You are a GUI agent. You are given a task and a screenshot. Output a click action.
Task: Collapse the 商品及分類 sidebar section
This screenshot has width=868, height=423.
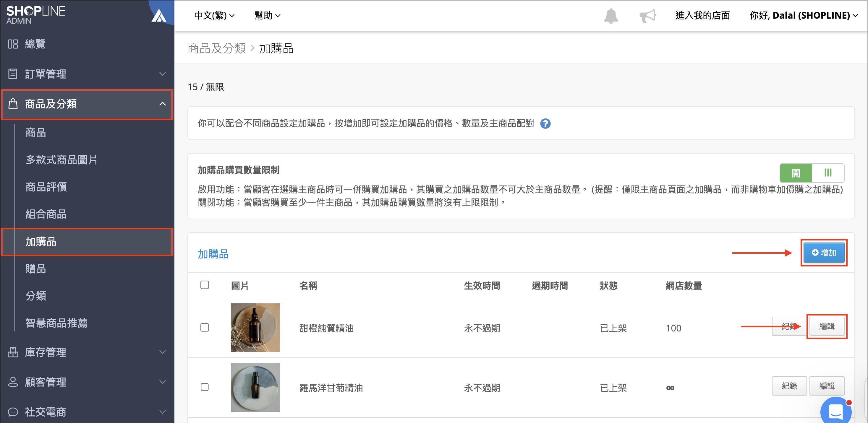[x=87, y=104]
